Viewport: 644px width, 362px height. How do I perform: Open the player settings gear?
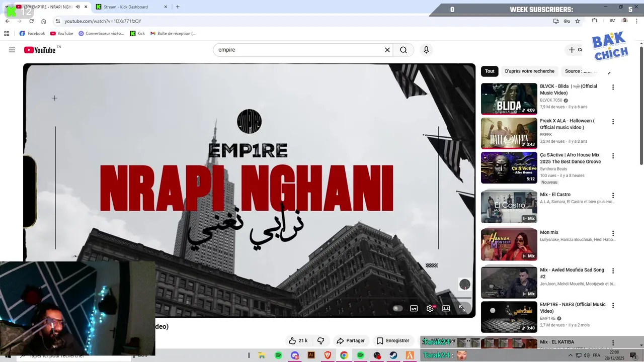430,308
